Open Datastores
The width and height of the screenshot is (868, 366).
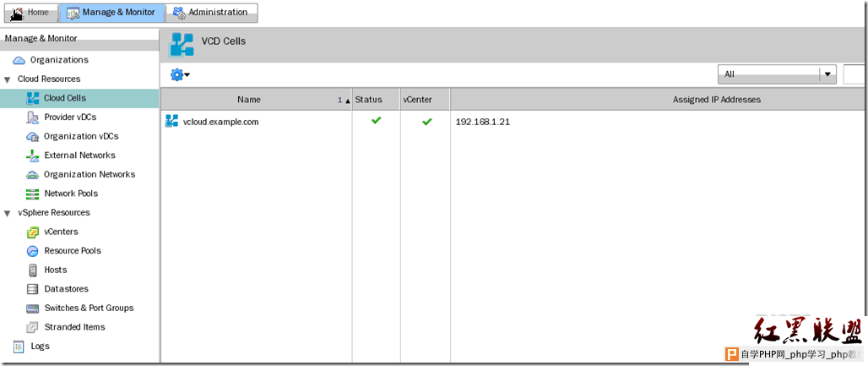click(67, 289)
